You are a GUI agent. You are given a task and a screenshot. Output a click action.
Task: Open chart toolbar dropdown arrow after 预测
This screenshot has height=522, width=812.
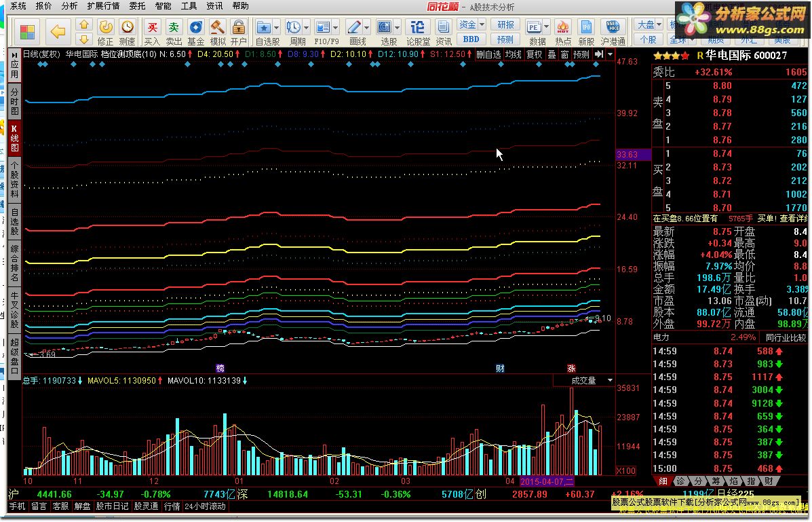point(610,54)
